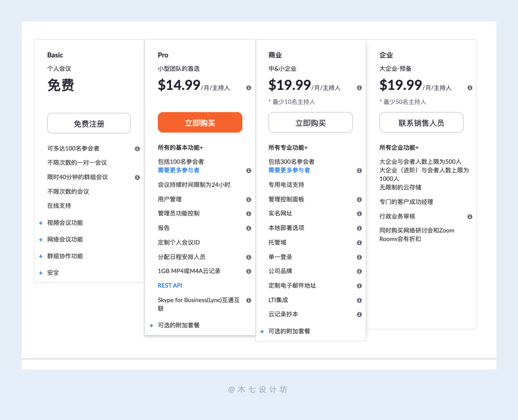Open the REST API link
Viewport: 518px width, 420px height.
[170, 285]
